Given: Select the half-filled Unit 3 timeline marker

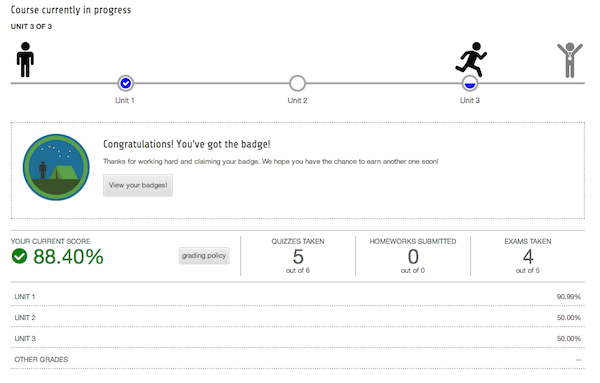Looking at the screenshot, I should coord(470,83).
